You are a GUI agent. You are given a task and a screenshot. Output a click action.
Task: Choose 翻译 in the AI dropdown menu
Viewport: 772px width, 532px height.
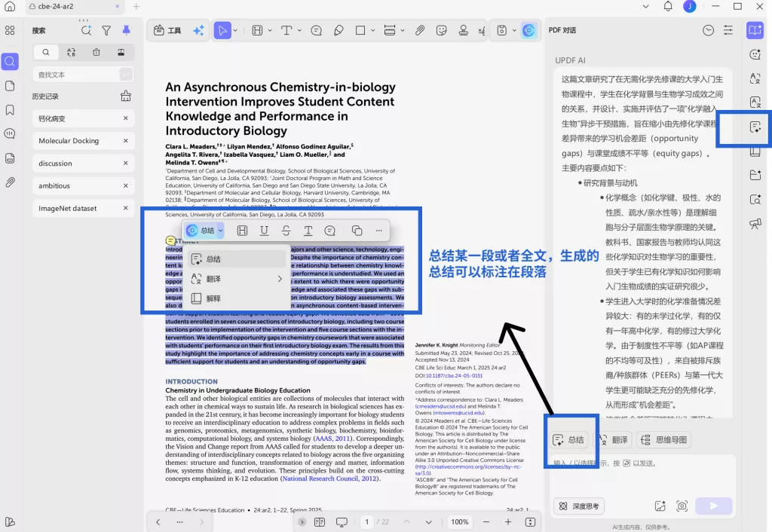click(236, 279)
